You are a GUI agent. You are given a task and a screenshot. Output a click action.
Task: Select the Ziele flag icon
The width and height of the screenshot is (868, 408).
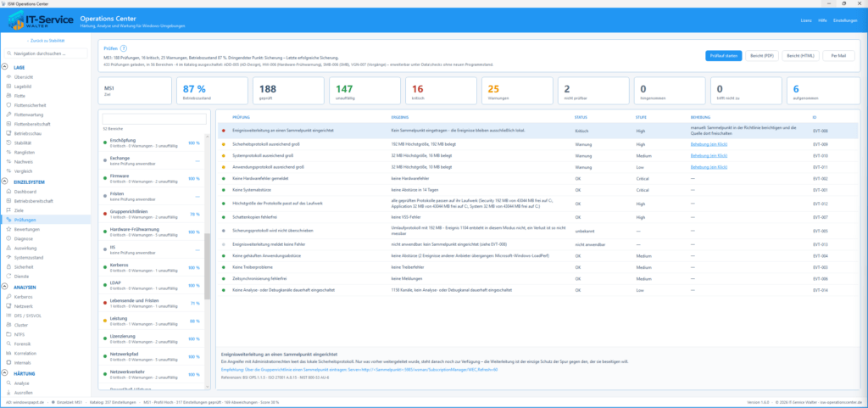pos(8,210)
